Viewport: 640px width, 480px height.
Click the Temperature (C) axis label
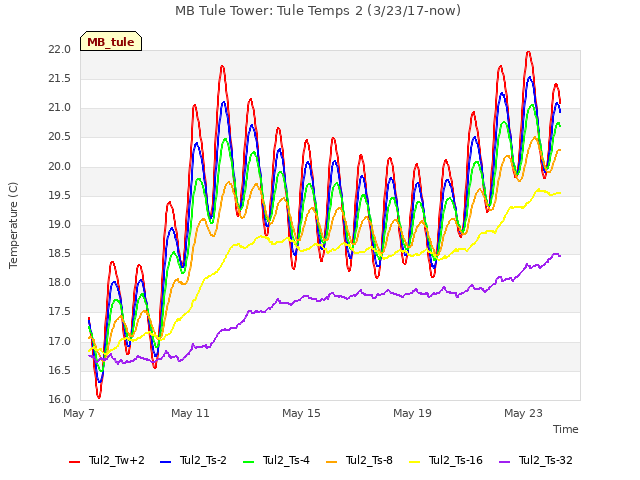(13, 225)
